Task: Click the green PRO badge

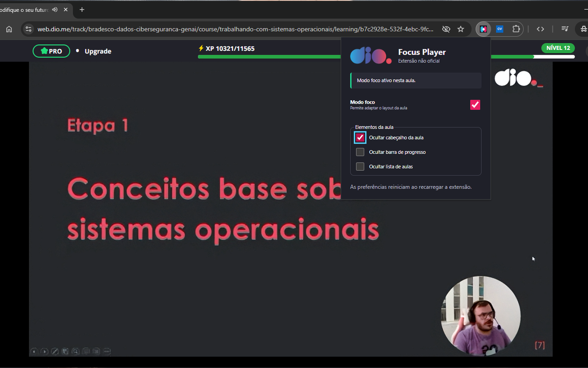Action: coord(51,51)
